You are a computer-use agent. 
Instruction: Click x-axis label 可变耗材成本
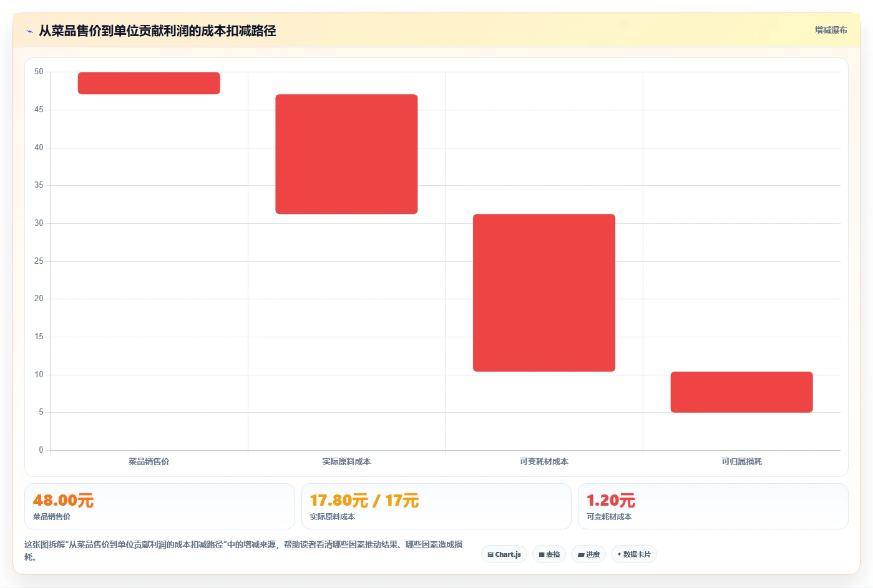[544, 461]
